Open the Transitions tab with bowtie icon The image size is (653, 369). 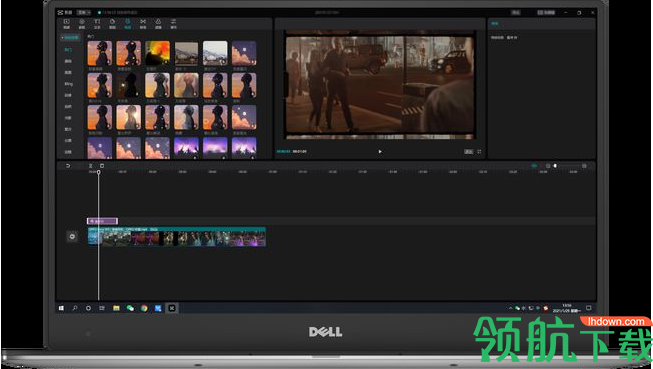pyautogui.click(x=143, y=24)
